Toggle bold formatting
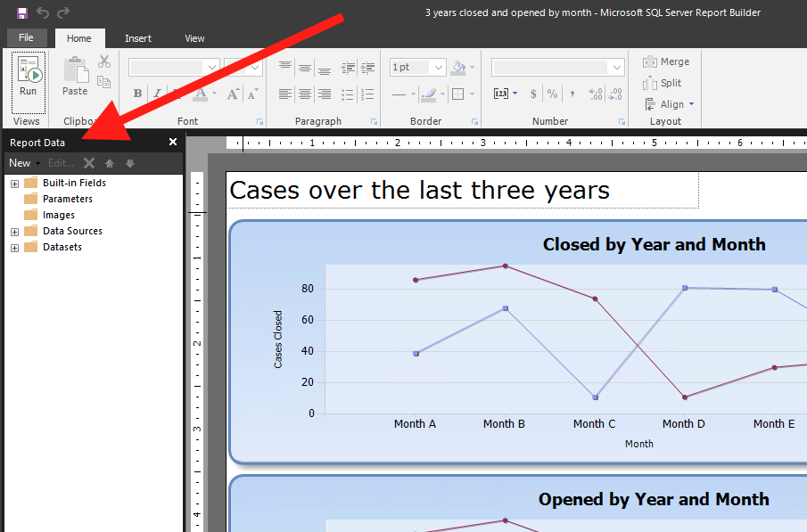 tap(137, 94)
